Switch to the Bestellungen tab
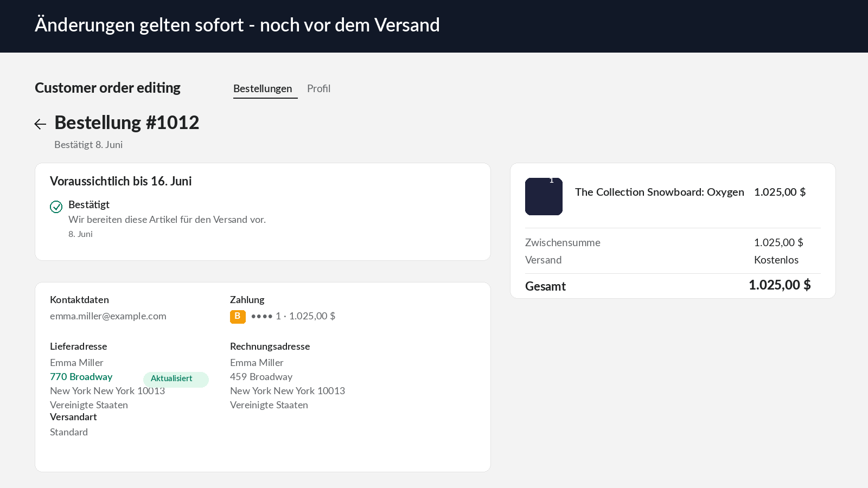The image size is (868, 488). (263, 88)
